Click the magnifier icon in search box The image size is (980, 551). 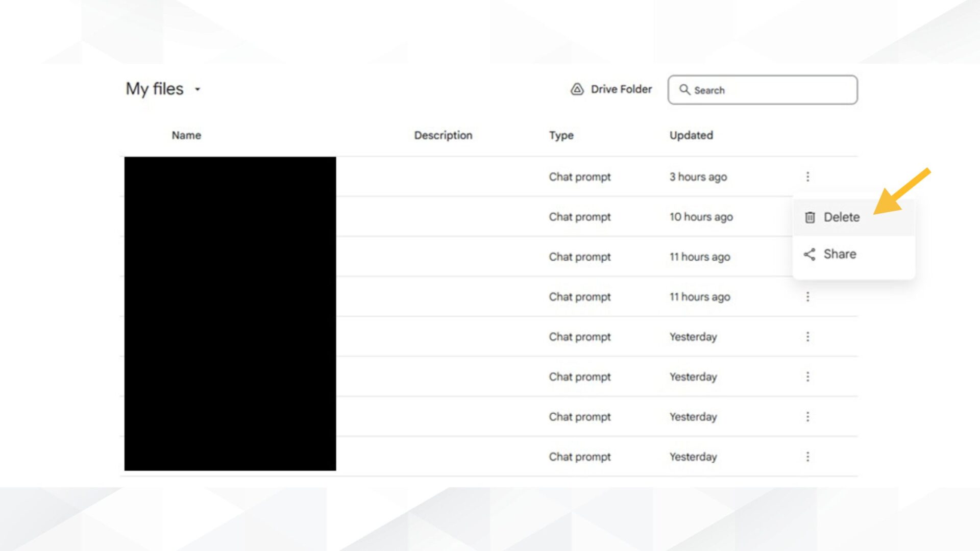pyautogui.click(x=684, y=90)
